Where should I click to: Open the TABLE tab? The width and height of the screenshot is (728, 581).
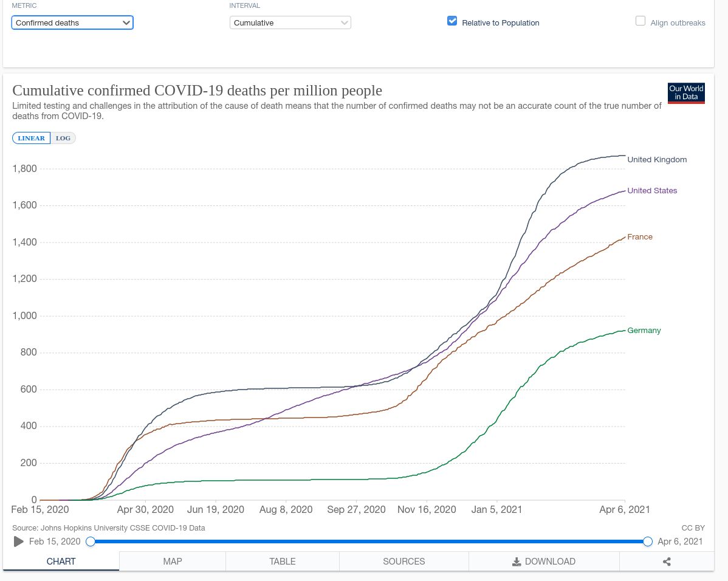tap(283, 562)
